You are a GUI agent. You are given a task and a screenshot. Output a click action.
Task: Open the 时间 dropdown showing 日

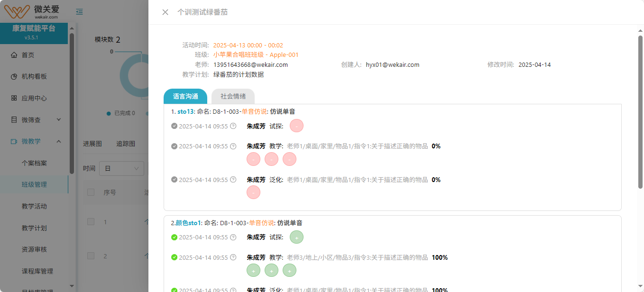tap(121, 168)
